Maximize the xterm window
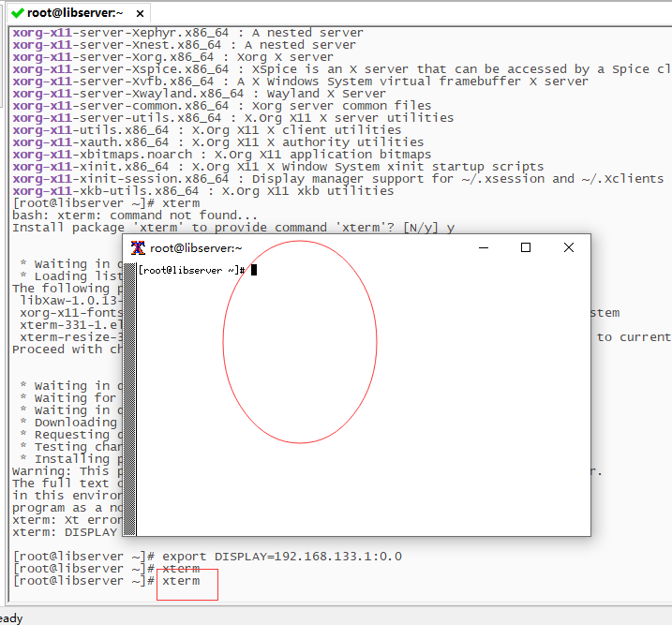Viewport: 672px width, 625px height. 526,247
